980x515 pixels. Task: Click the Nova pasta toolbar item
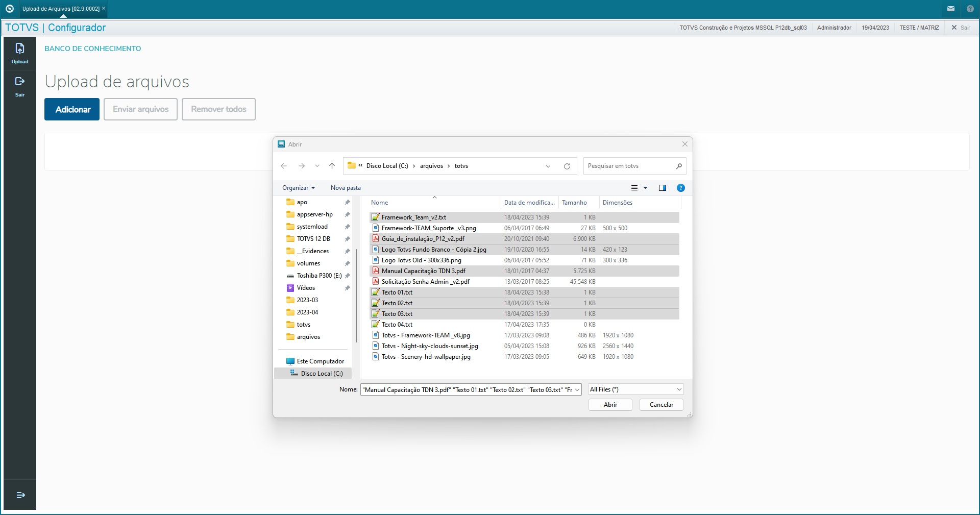346,188
